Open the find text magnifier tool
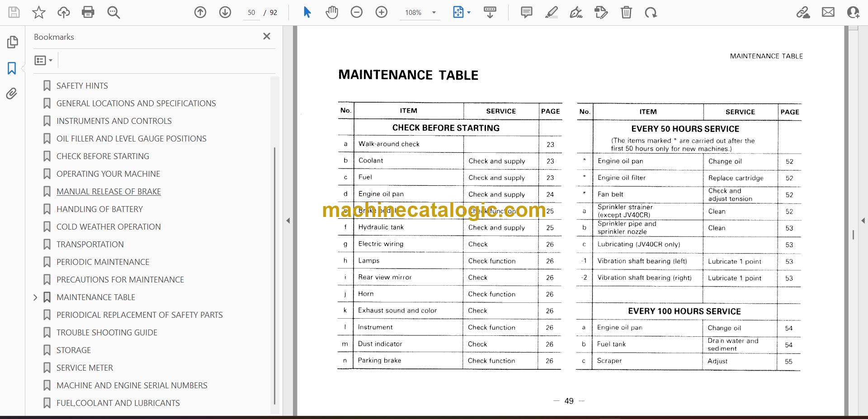The height and width of the screenshot is (419, 868). coord(113,12)
